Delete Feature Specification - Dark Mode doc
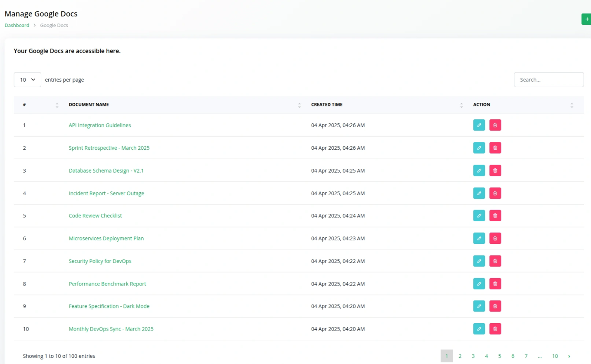 point(495,306)
